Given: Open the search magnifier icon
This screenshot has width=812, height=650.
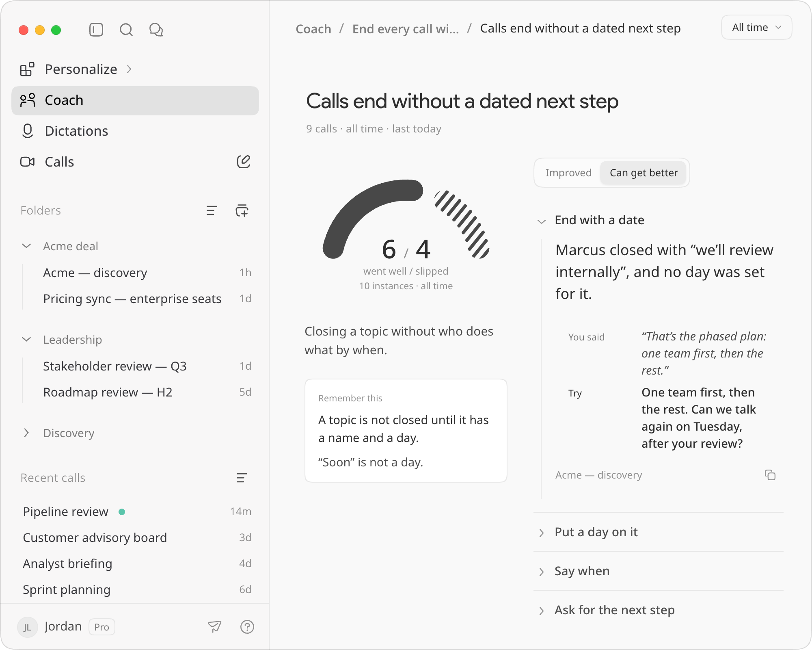Looking at the screenshot, I should [126, 30].
